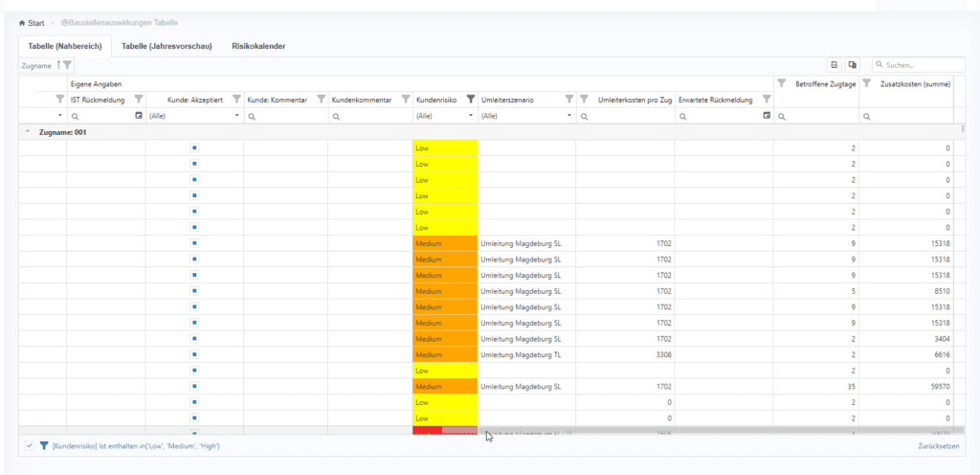980x475 pixels.
Task: Open the filter for the Umleiterszenario column
Action: click(568, 100)
